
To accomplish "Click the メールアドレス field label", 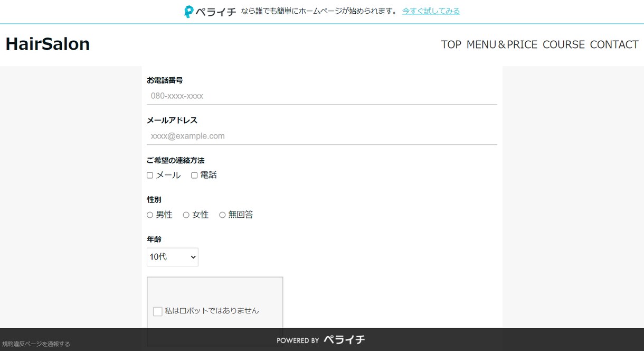I will (172, 121).
